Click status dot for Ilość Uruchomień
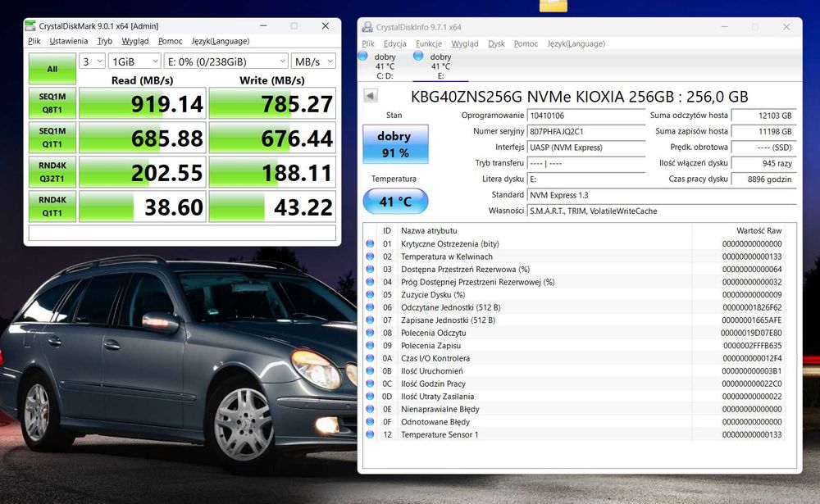The width and height of the screenshot is (820, 504). click(x=370, y=370)
